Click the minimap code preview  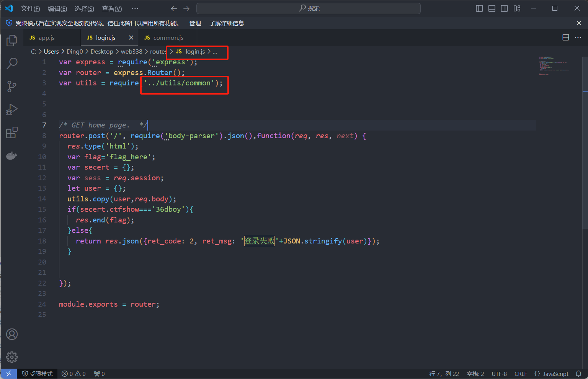554,65
